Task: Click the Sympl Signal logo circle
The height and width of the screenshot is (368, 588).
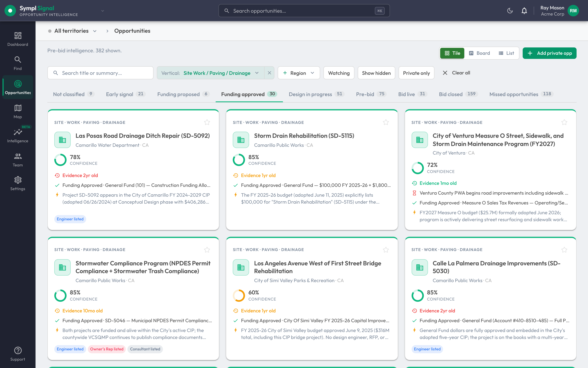Action: coord(10,11)
